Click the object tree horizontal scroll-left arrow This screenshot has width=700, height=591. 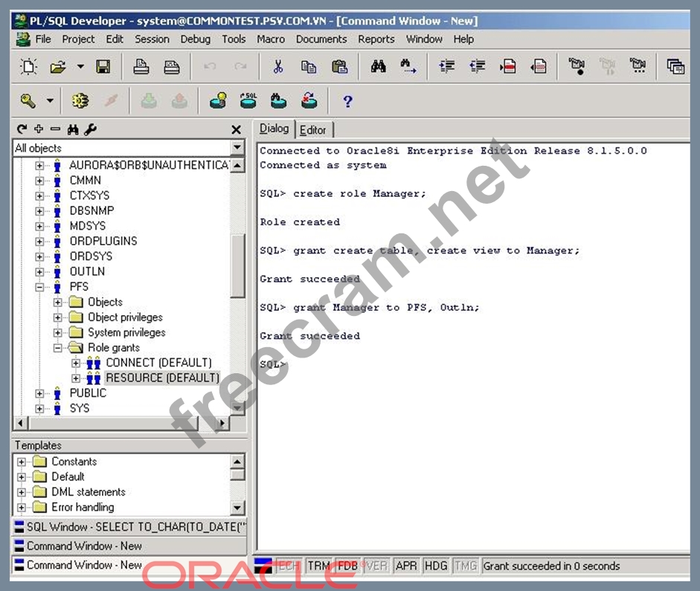point(21,422)
